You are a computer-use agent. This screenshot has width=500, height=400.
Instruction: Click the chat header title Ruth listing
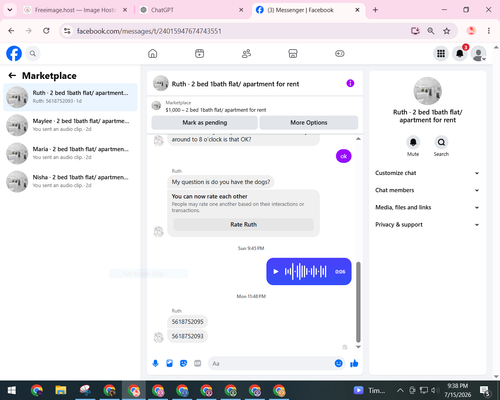(235, 84)
